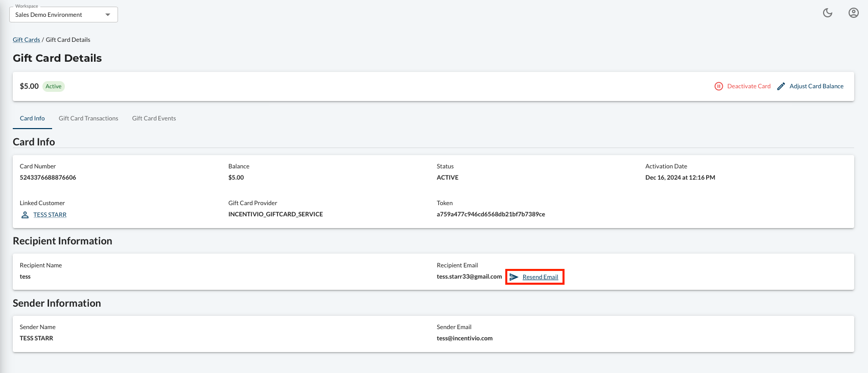
Task: Click the paper plane icon beside Resend Email
Action: [x=514, y=277]
